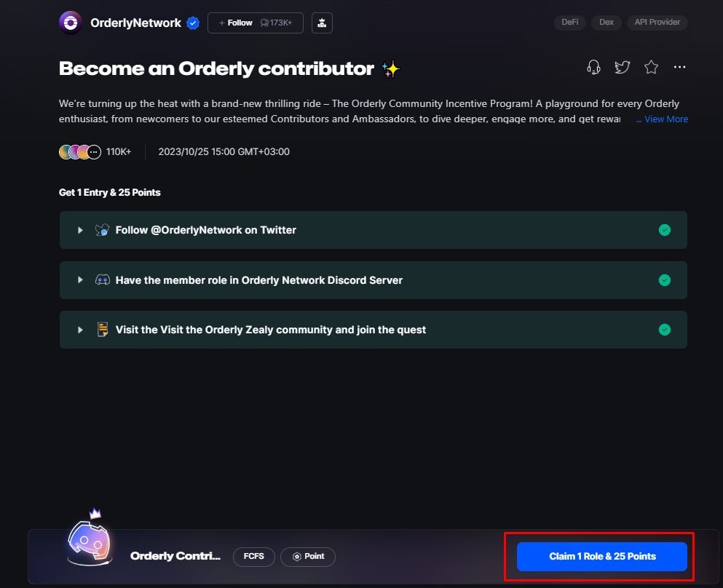
Task: Expand the Discord member role task arrow
Action: point(80,279)
